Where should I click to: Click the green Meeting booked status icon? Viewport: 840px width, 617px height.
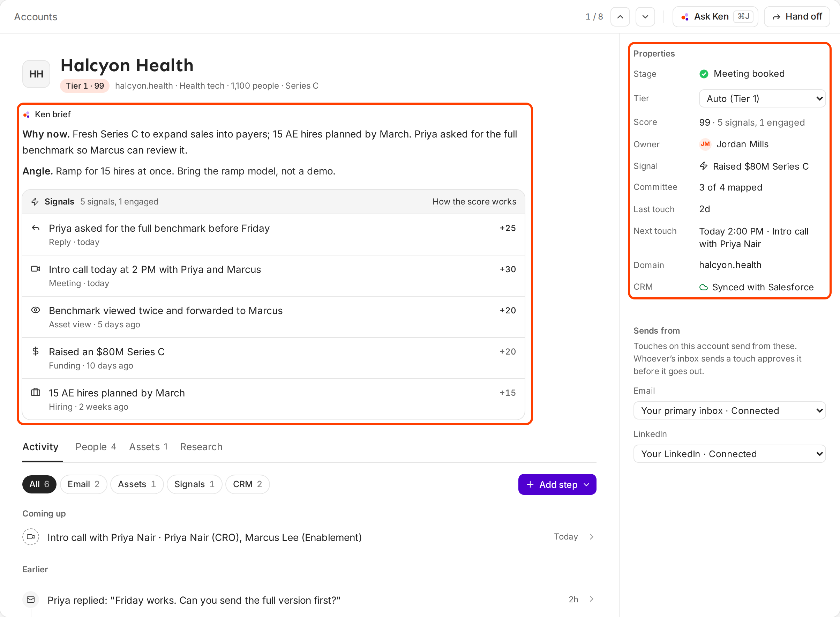tap(704, 74)
